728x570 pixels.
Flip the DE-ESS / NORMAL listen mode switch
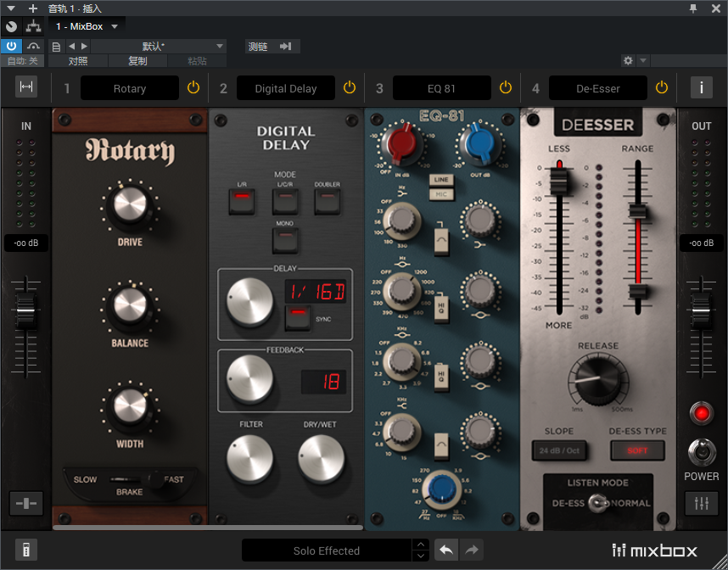[598, 503]
